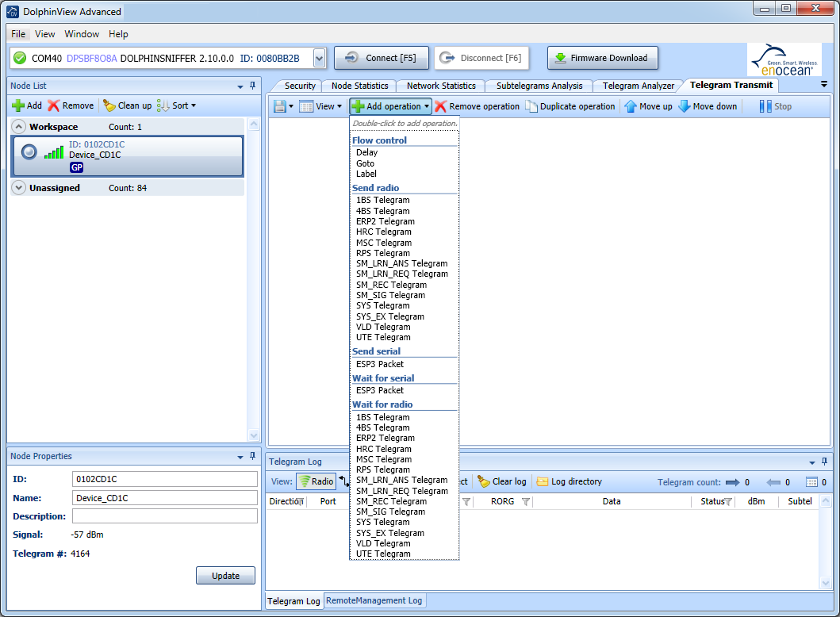Image resolution: width=840 pixels, height=617 pixels.
Task: Open the Window menu
Action: click(82, 34)
